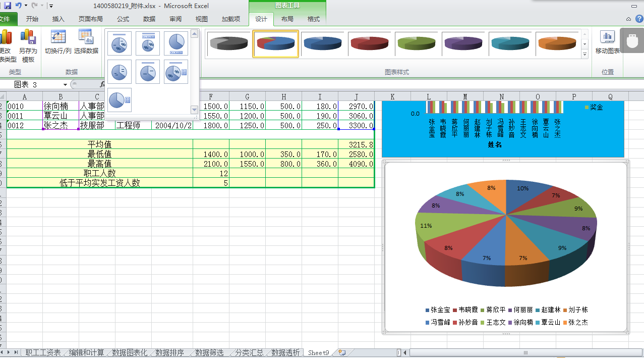The height and width of the screenshot is (358, 644).
Task: Open the 数据排序 worksheet tab
Action: (x=169, y=352)
